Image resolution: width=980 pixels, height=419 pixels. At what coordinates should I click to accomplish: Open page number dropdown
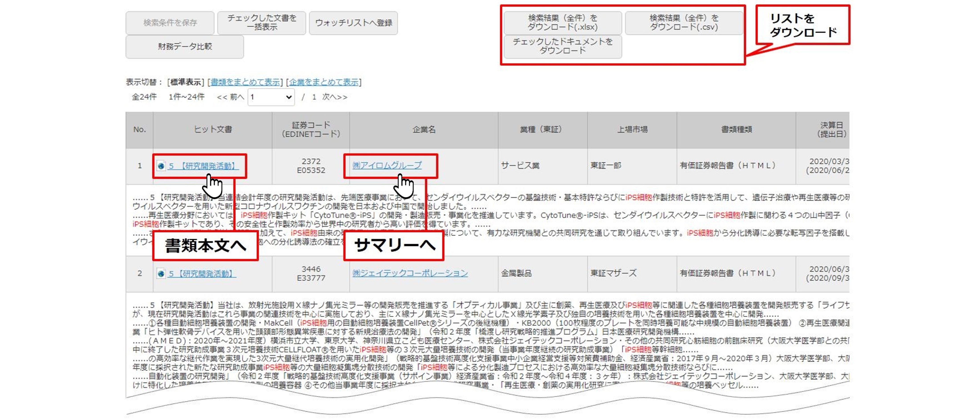271,97
